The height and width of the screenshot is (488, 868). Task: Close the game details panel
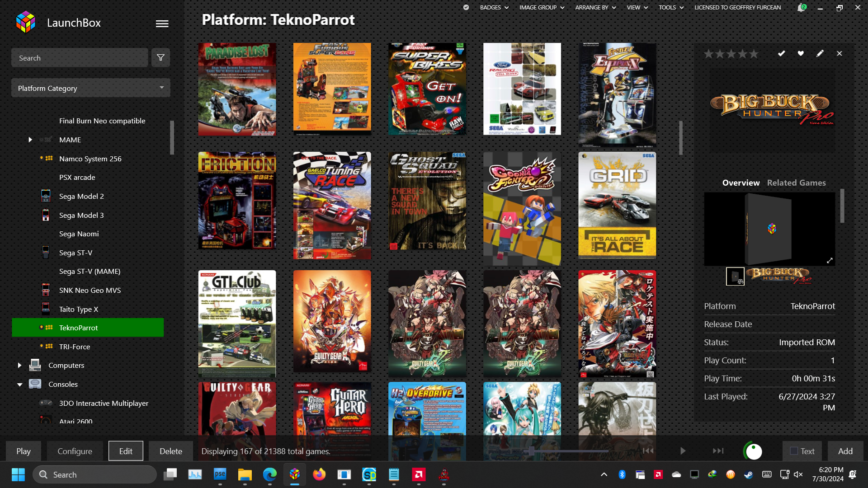[x=840, y=53]
